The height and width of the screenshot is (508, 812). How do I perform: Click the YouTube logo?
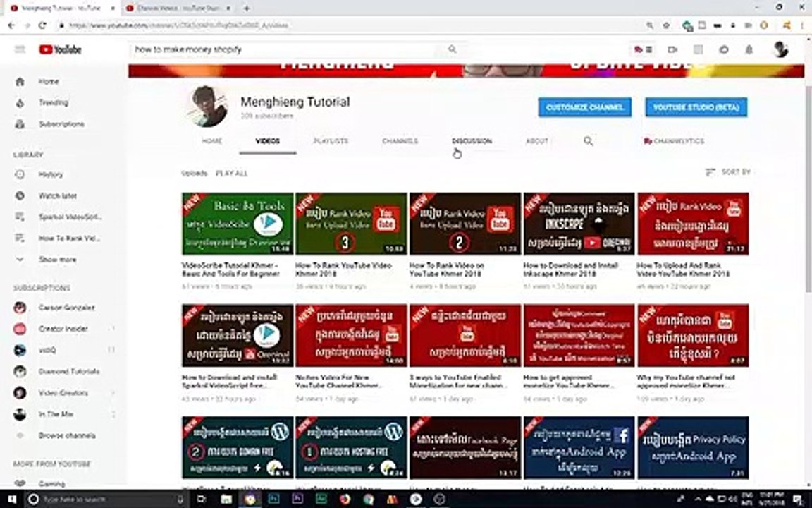pyautogui.click(x=60, y=50)
